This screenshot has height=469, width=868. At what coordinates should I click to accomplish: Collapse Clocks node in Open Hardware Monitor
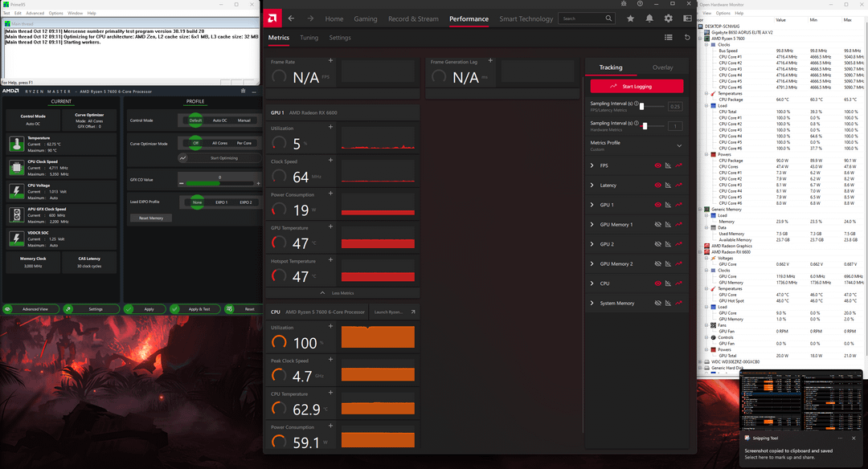coord(707,45)
